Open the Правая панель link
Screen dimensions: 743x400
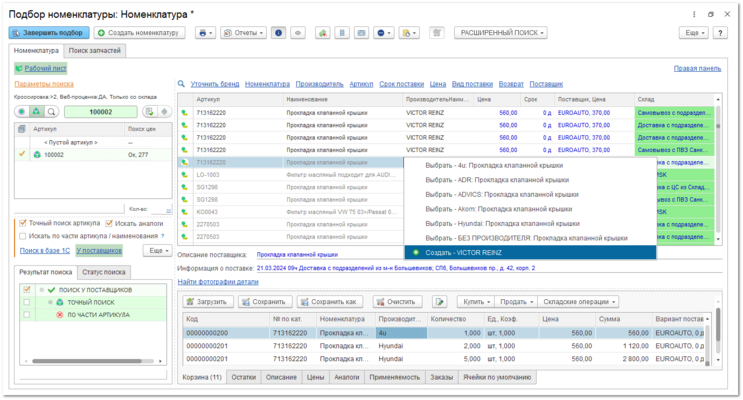[x=697, y=68]
